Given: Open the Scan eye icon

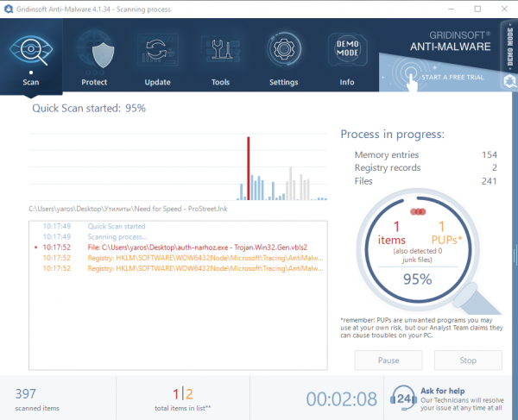Looking at the screenshot, I should tap(31, 51).
